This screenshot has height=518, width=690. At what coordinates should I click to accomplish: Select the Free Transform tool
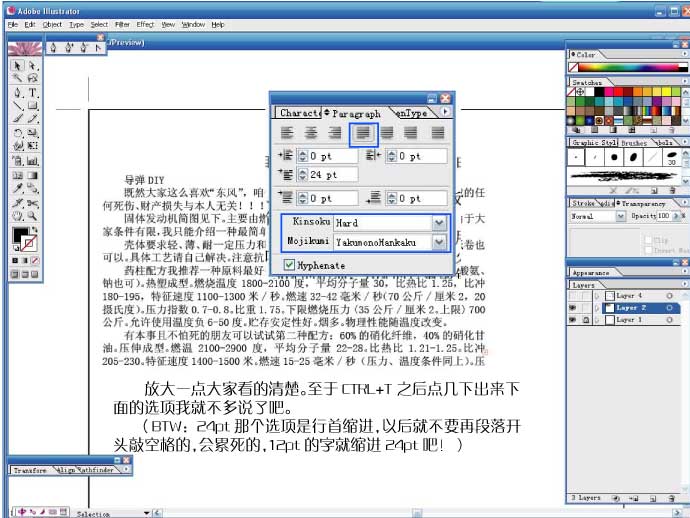pos(33,145)
